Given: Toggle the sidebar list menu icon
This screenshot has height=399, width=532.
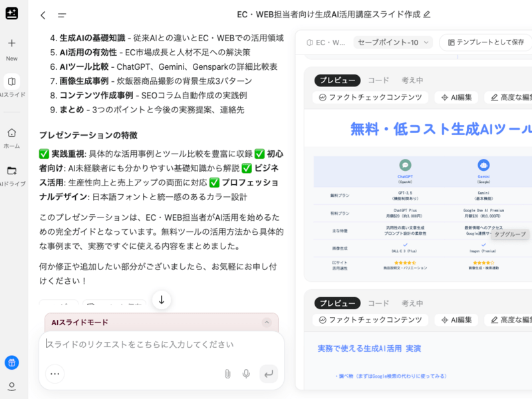Looking at the screenshot, I should 62,15.
